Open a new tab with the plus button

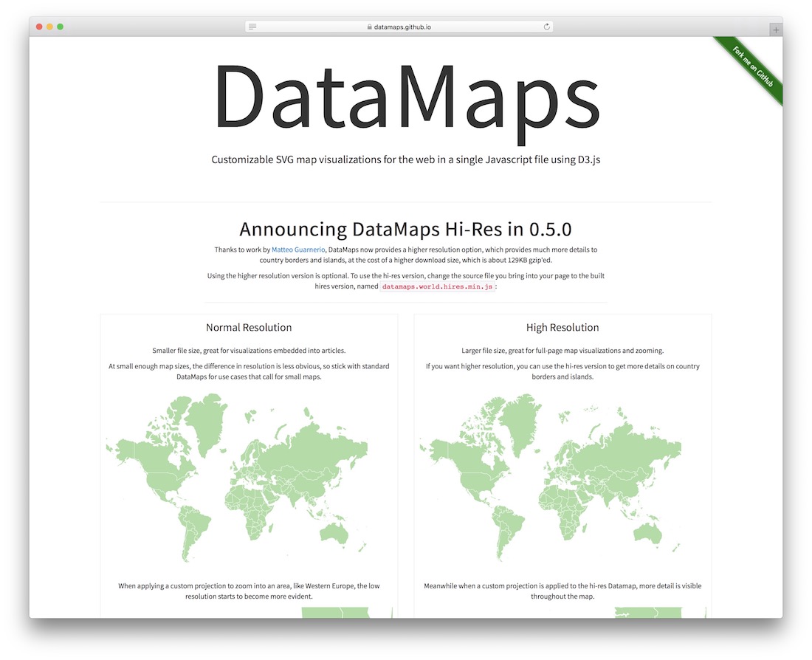(x=776, y=30)
